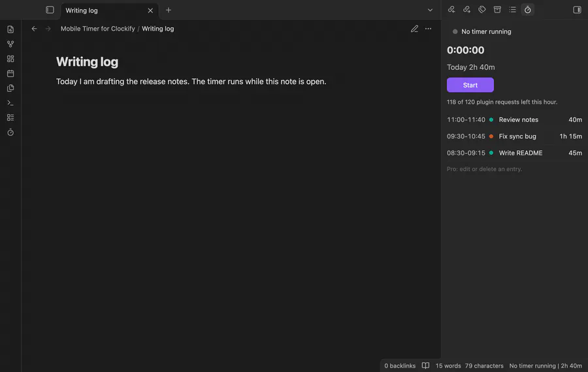Select the Write README time entry

514,153
